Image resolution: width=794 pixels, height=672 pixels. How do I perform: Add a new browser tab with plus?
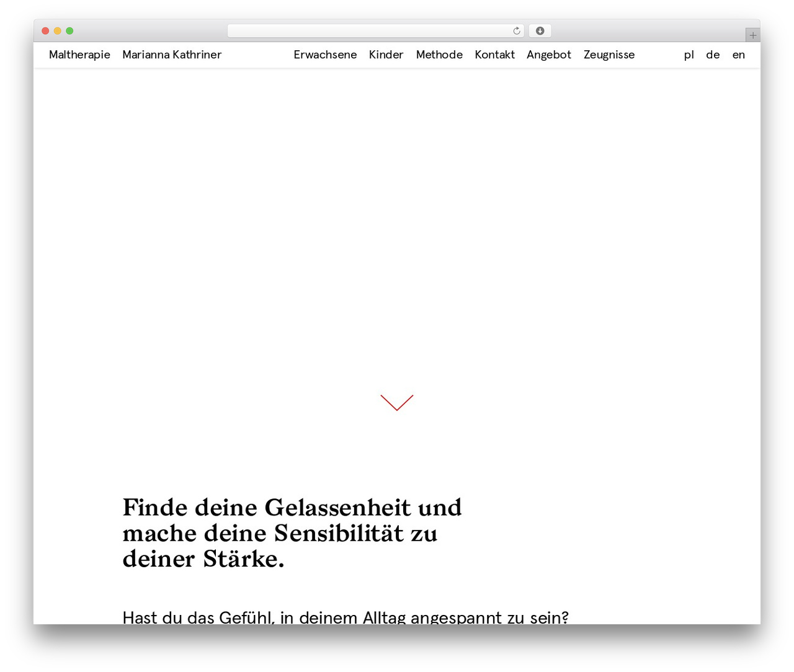(752, 35)
